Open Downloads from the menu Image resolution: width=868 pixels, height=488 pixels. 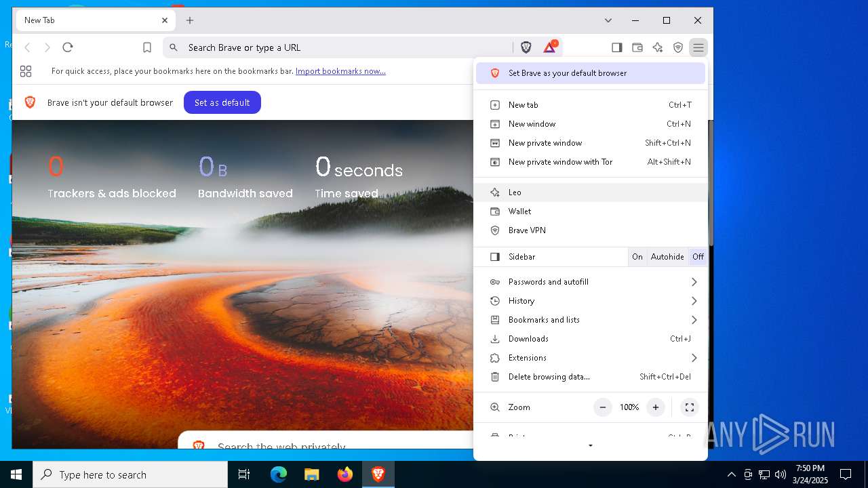pyautogui.click(x=591, y=339)
